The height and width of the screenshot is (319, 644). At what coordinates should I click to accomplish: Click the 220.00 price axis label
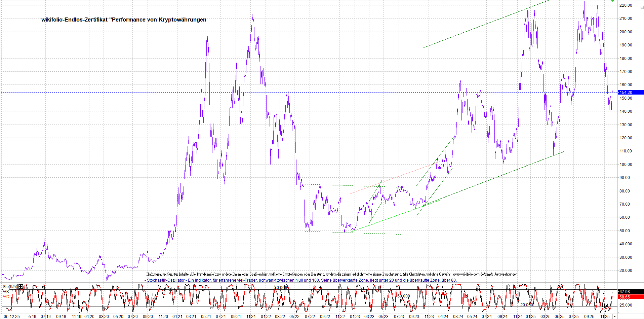coord(626,5)
